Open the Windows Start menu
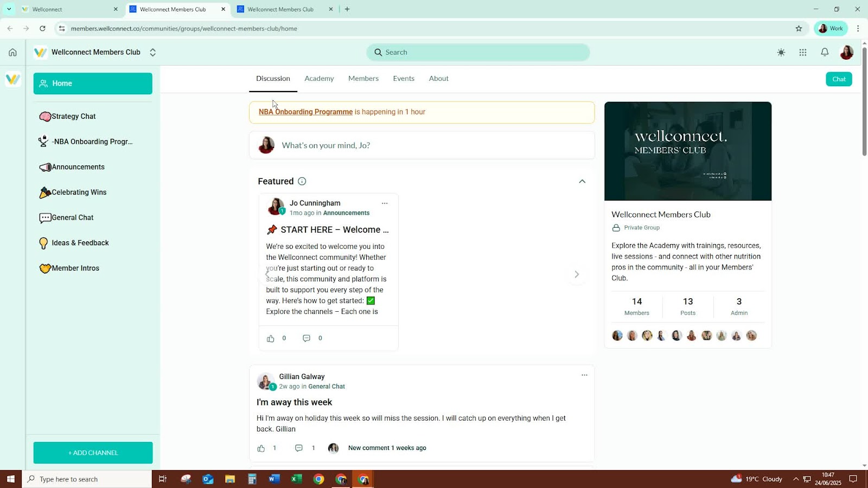Image resolution: width=868 pixels, height=488 pixels. (11, 479)
